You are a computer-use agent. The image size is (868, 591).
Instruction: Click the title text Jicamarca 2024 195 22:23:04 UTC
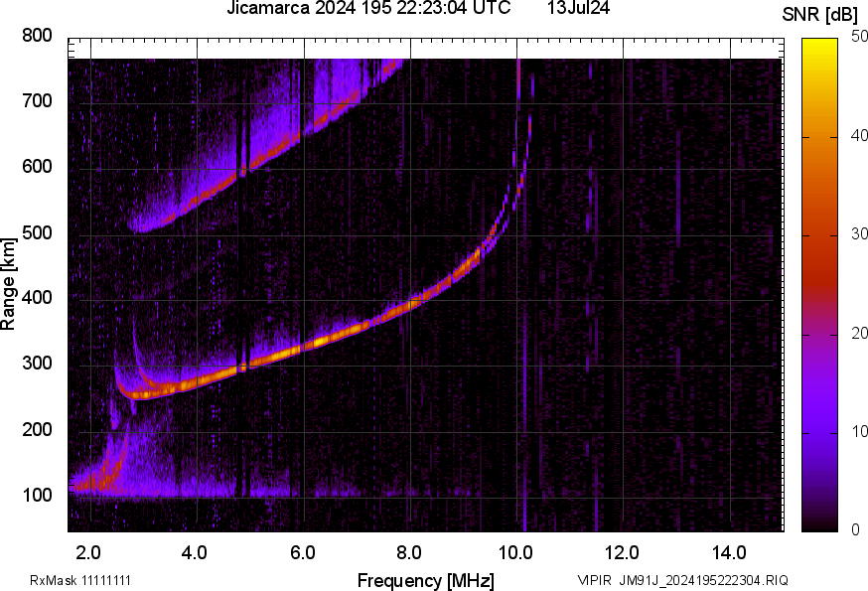(368, 8)
